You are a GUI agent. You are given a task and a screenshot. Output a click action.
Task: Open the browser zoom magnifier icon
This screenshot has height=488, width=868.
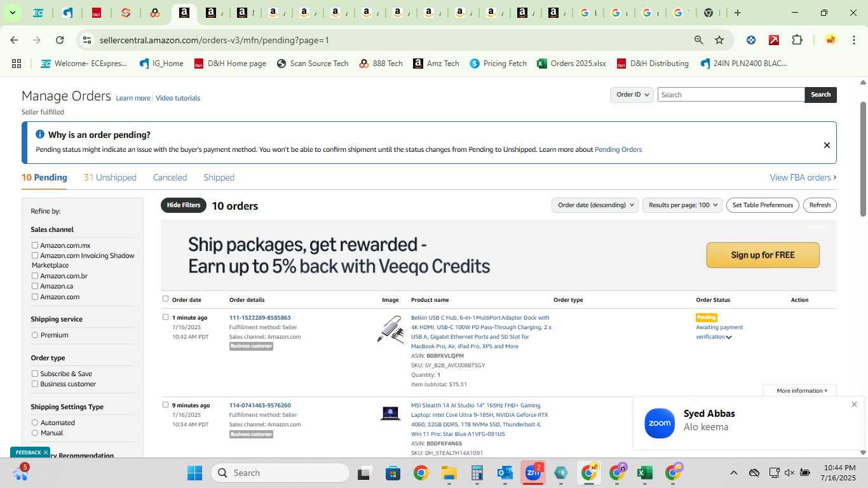point(699,40)
